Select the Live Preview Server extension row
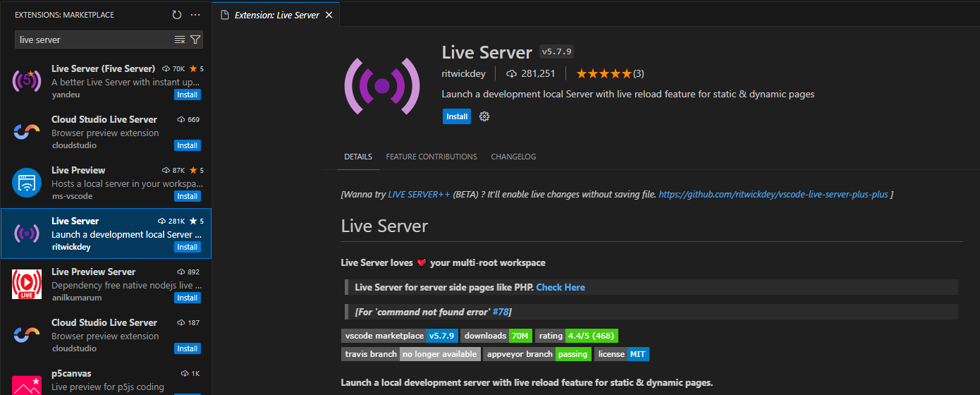Image resolution: width=980 pixels, height=395 pixels. [106, 285]
